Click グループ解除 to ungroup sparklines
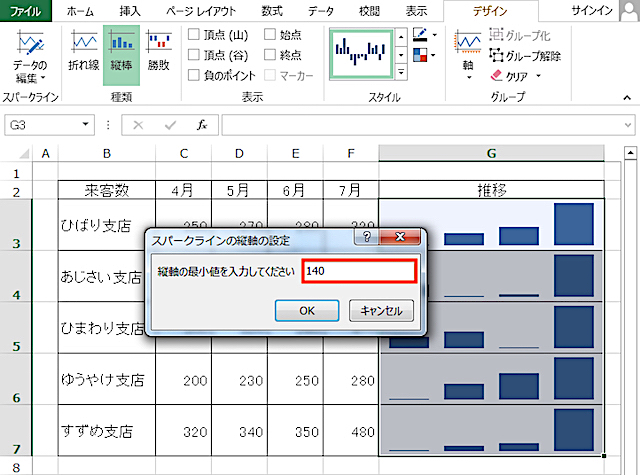 [x=525, y=55]
